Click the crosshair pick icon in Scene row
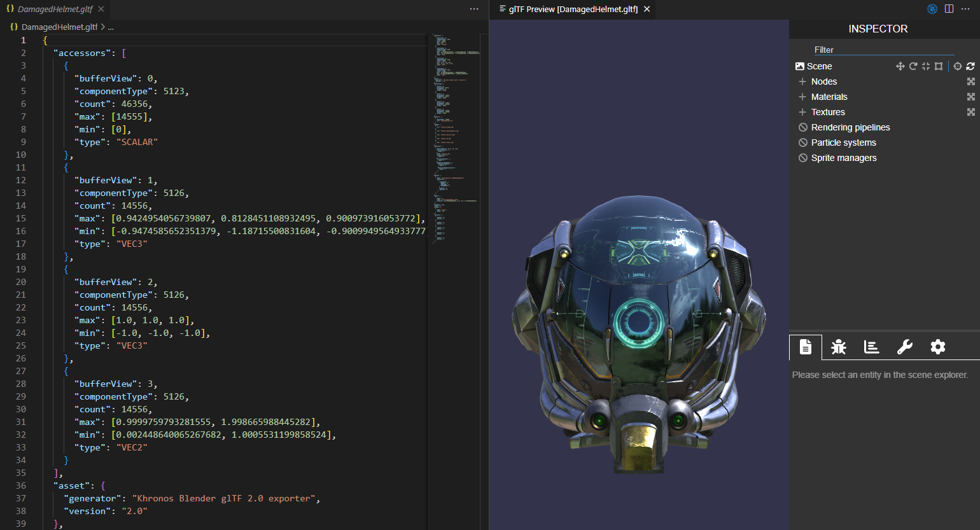 958,66
